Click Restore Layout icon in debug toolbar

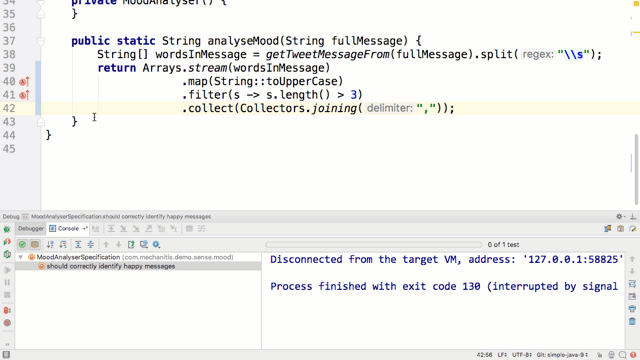pyautogui.click(x=608, y=229)
